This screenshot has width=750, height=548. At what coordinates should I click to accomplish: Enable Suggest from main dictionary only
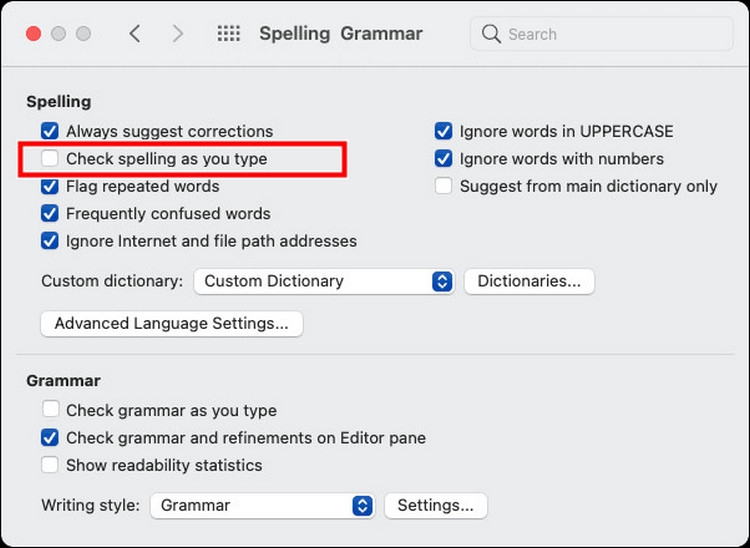coord(443,186)
